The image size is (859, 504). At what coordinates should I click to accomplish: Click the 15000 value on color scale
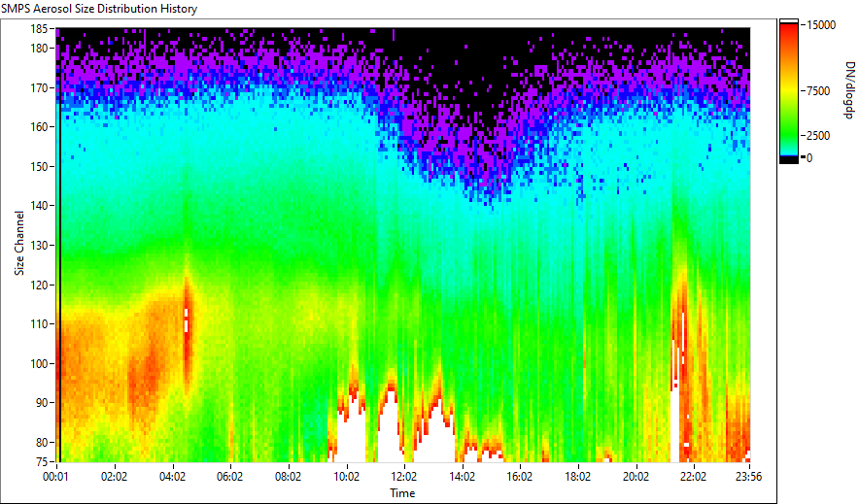pos(821,25)
